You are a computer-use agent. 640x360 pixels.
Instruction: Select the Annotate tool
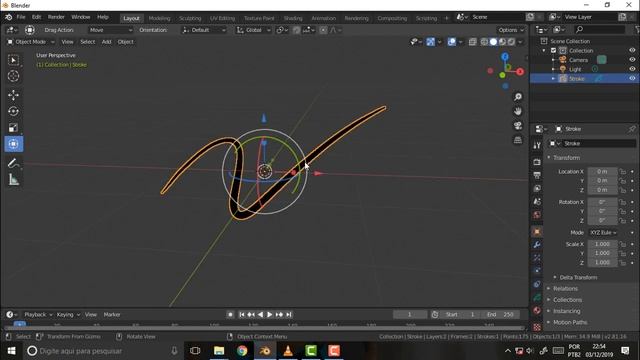pos(13,163)
